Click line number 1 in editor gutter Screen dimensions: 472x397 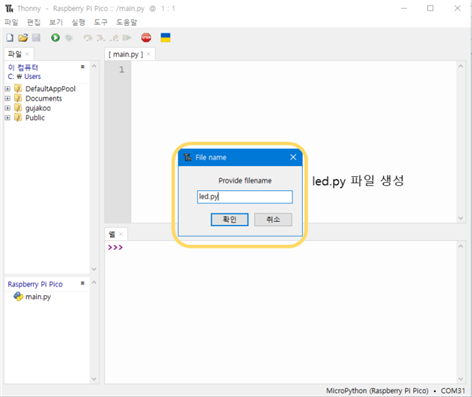click(122, 69)
